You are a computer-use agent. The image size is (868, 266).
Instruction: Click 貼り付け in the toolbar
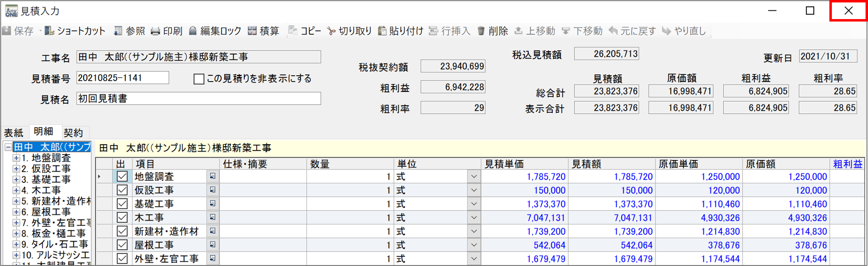(x=382, y=31)
